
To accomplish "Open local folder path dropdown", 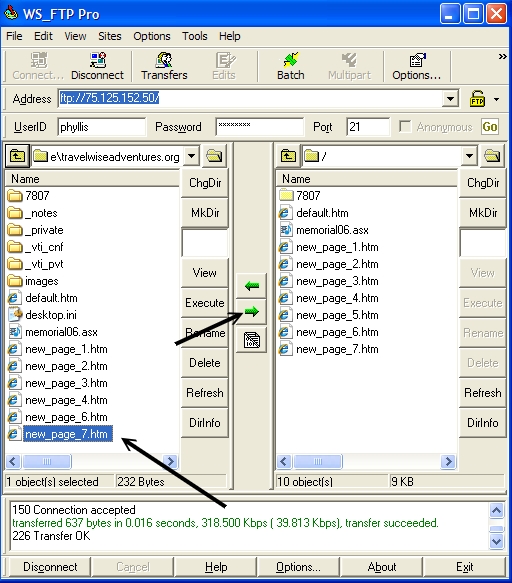I will click(191, 156).
